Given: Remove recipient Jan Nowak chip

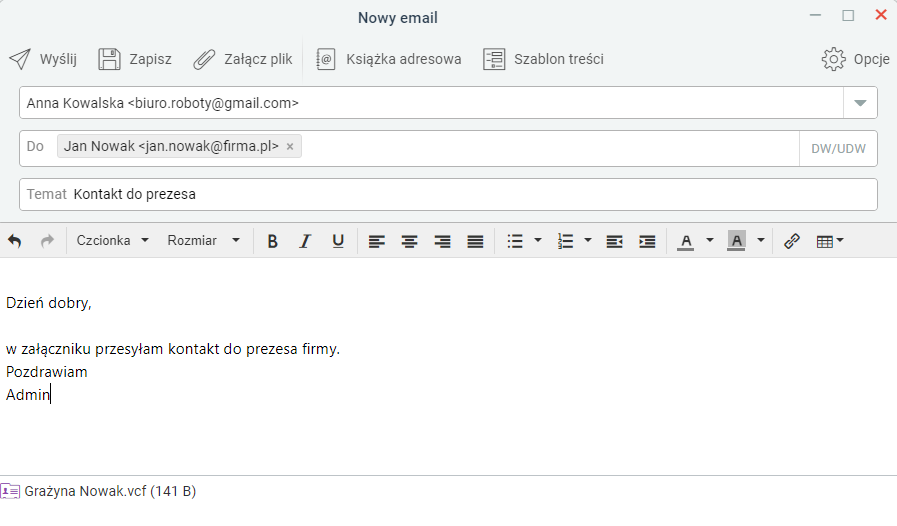Looking at the screenshot, I should click(x=290, y=147).
